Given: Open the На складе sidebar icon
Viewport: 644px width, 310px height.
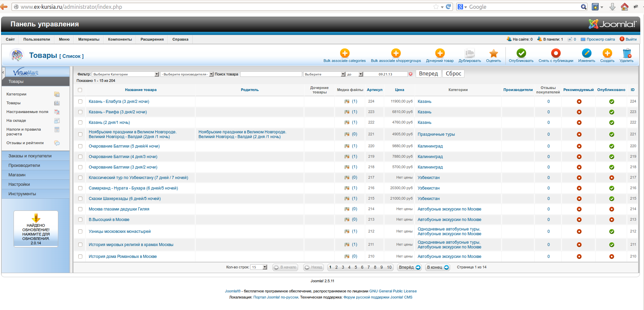Looking at the screenshot, I should click(x=57, y=120).
